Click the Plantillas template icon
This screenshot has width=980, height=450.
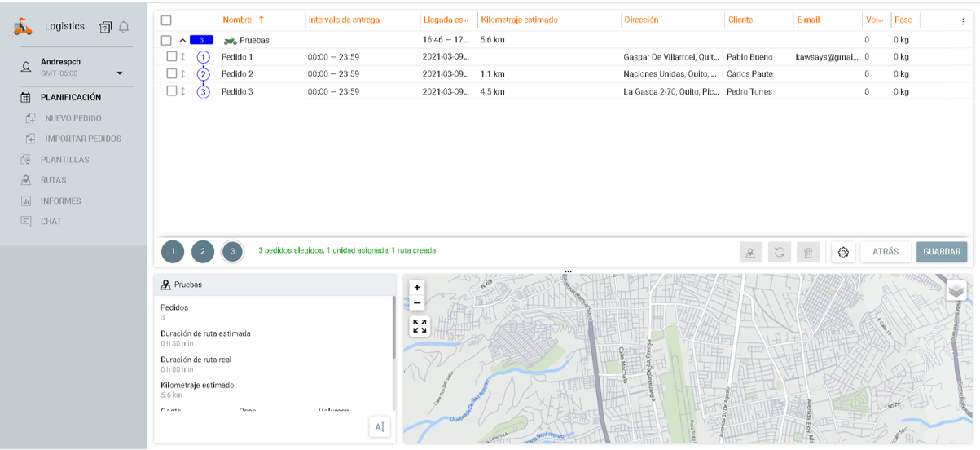26,160
